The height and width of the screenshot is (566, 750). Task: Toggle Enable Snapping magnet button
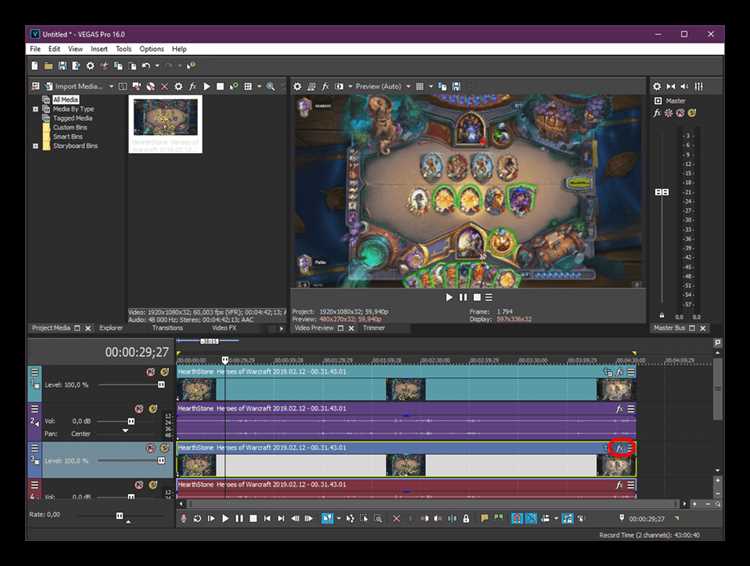[x=517, y=518]
